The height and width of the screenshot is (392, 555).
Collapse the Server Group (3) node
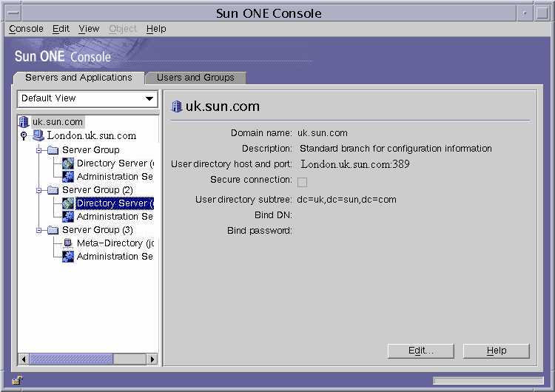tap(39, 230)
